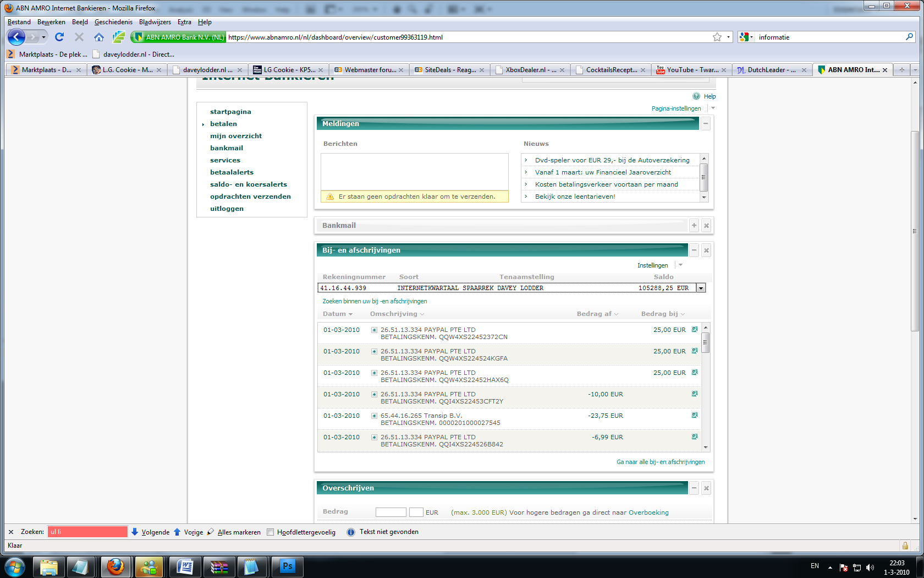
Task: Sort by Bedrag af column header
Action: pyautogui.click(x=597, y=314)
